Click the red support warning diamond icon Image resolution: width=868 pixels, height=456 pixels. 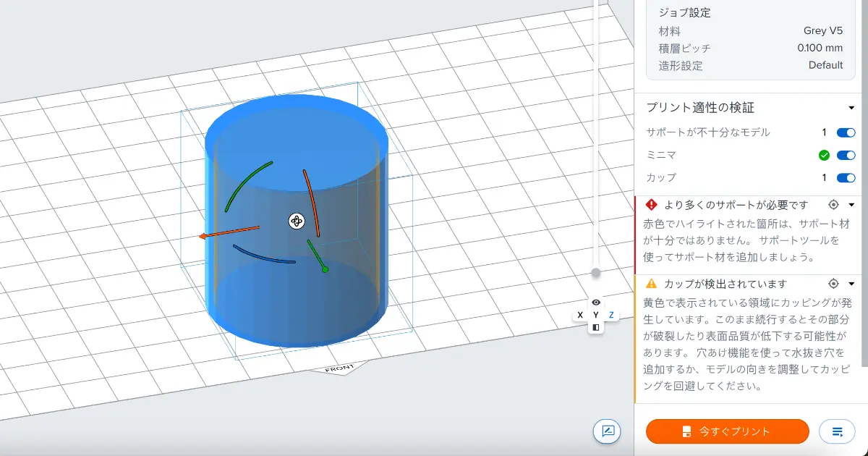click(x=652, y=205)
